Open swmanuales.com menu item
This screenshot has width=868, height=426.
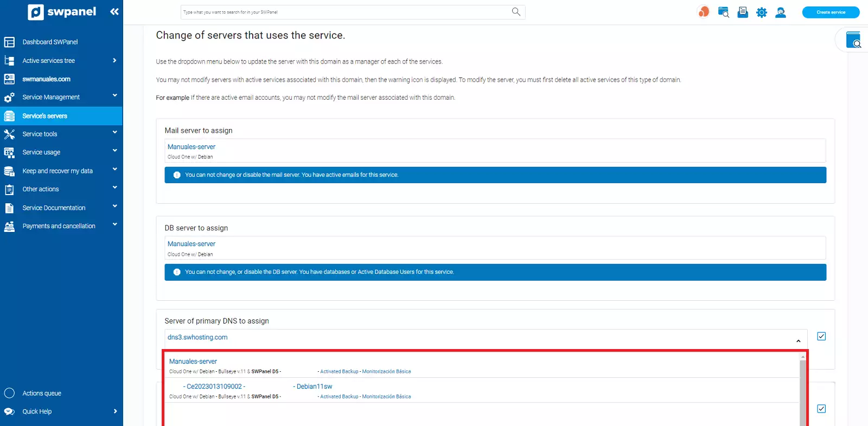(x=61, y=79)
